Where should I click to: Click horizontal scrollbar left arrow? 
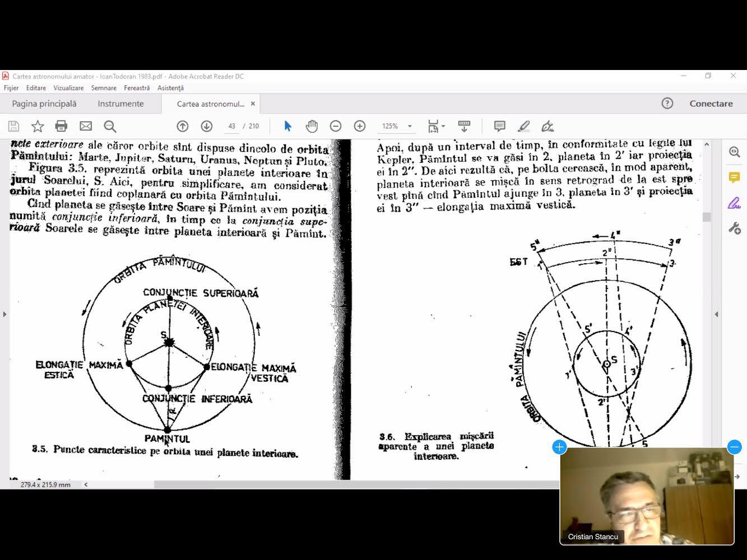[x=86, y=484]
